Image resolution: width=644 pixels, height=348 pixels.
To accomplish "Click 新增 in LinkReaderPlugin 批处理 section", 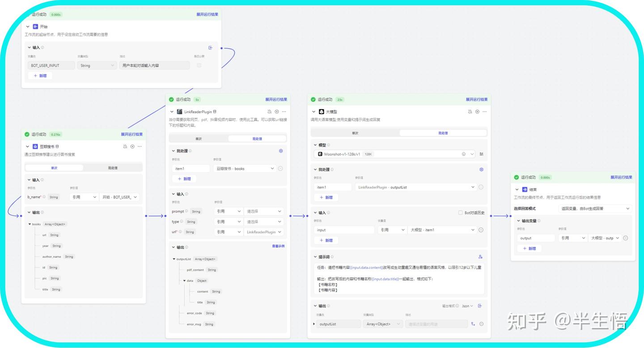I will click(x=184, y=179).
